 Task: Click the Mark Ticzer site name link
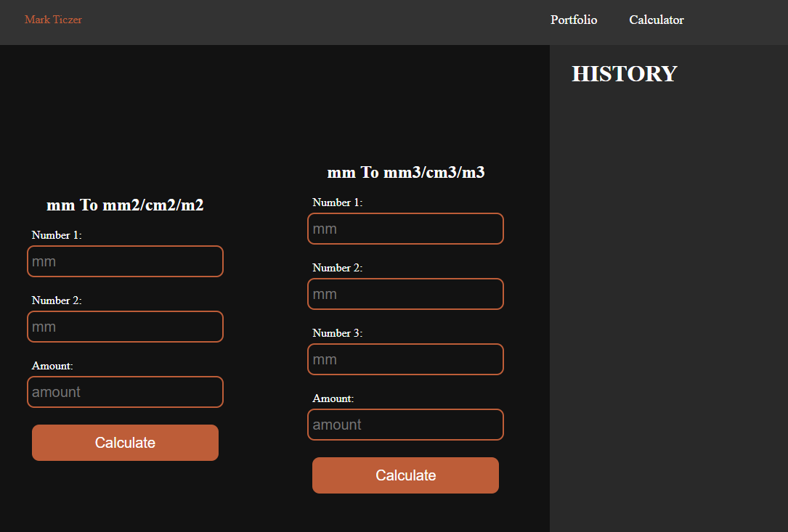(53, 20)
